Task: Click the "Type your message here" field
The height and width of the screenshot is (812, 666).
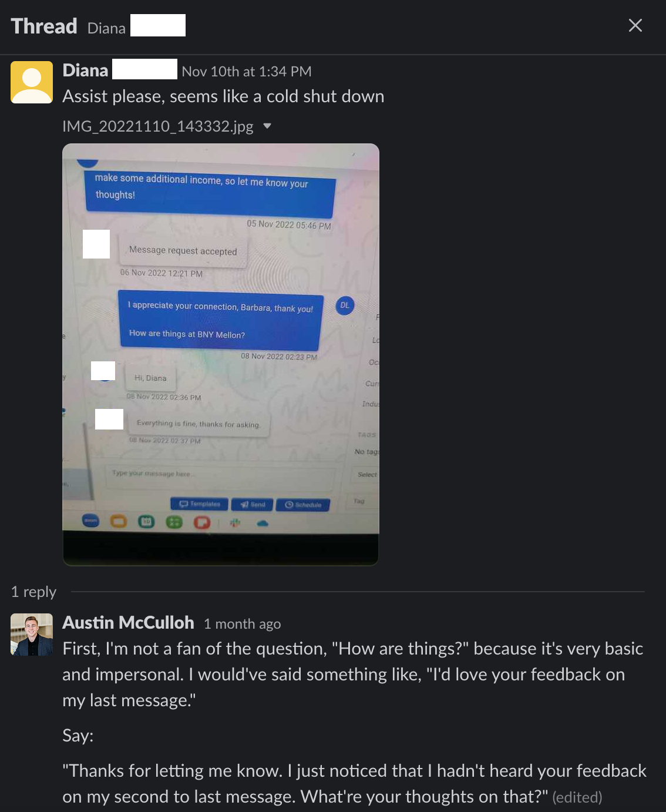Action: [x=220, y=476]
